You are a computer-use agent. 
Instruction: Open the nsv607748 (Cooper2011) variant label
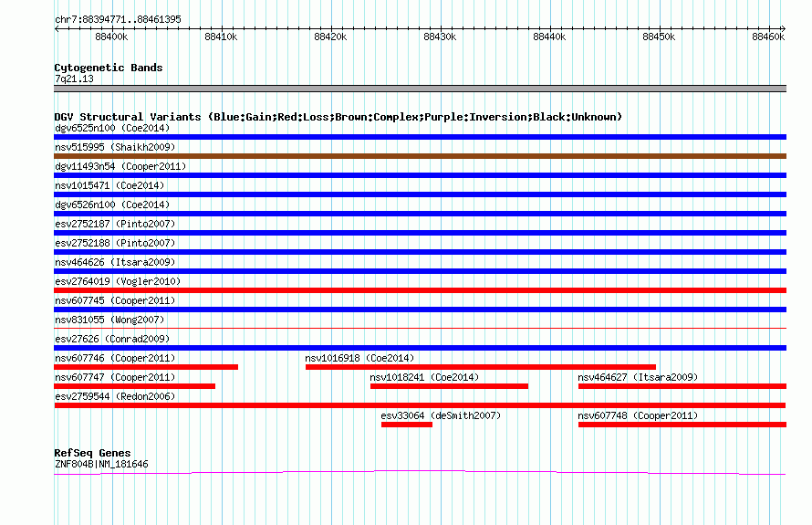(638, 415)
